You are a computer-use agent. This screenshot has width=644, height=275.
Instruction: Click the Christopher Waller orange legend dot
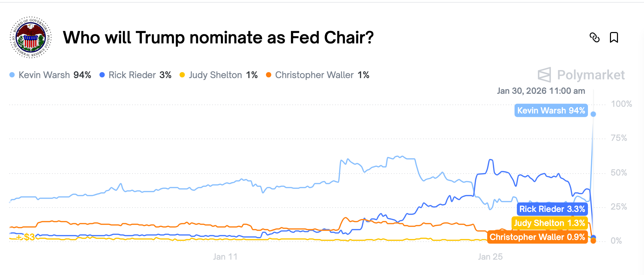269,75
